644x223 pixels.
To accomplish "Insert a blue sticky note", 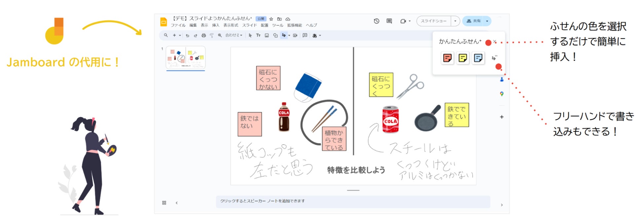I will [x=478, y=58].
